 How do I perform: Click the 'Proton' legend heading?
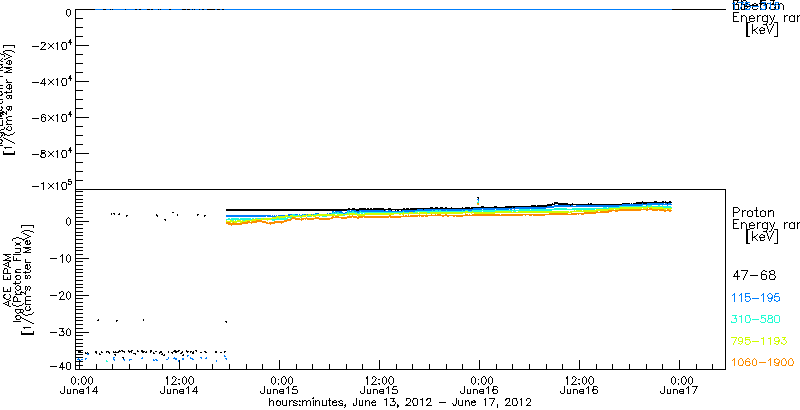pyautogui.click(x=753, y=212)
